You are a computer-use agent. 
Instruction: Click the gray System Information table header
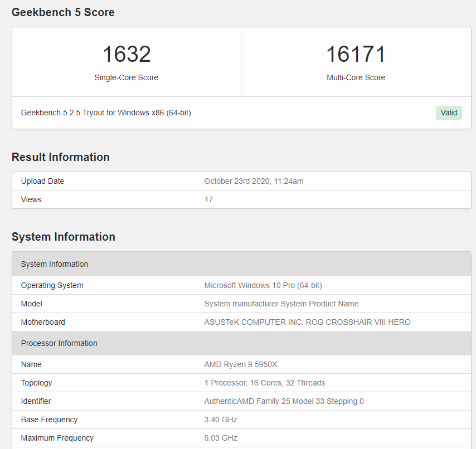pos(55,264)
